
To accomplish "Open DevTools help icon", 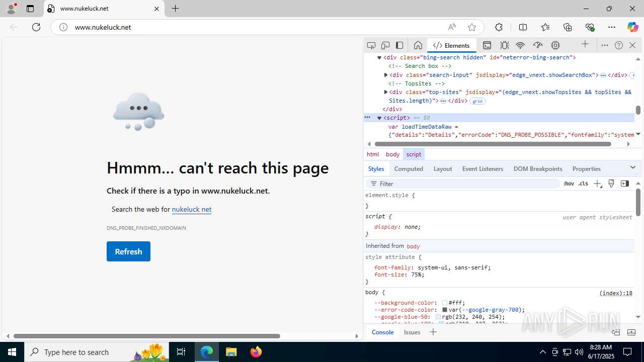I will coord(619,45).
